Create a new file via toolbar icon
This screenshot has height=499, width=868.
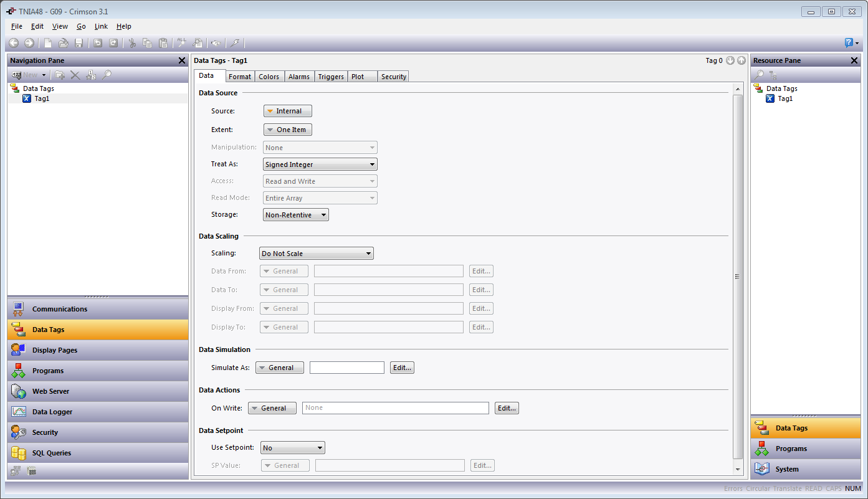tap(47, 43)
